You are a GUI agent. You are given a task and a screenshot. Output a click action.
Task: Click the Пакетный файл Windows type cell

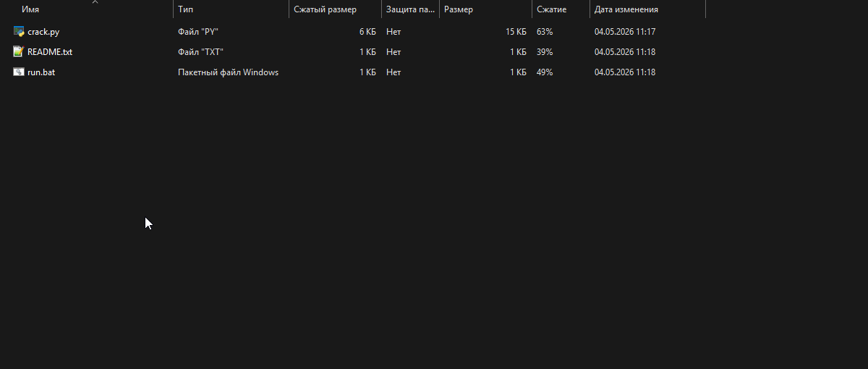click(228, 72)
